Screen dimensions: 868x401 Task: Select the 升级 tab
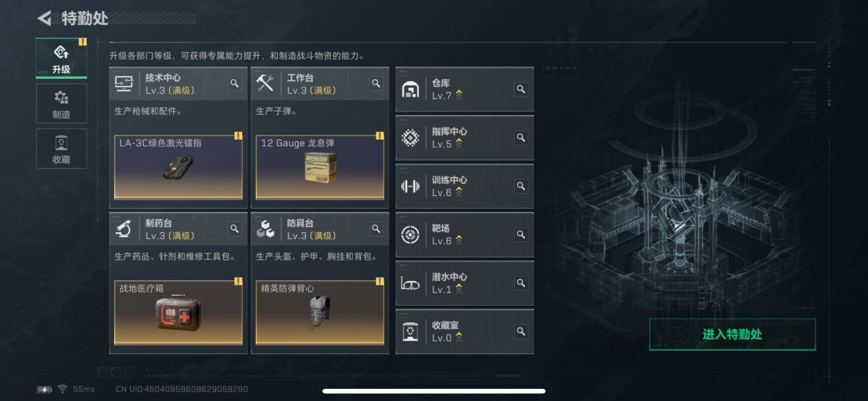pyautogui.click(x=61, y=58)
